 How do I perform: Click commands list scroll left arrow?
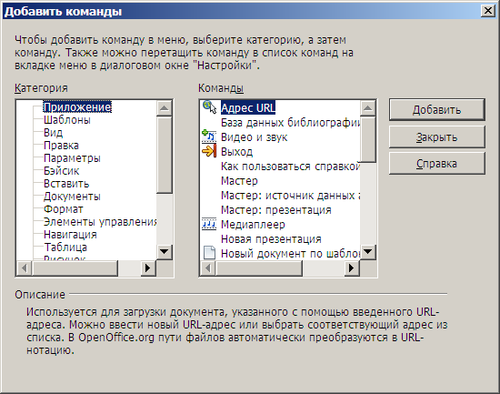tap(208, 268)
